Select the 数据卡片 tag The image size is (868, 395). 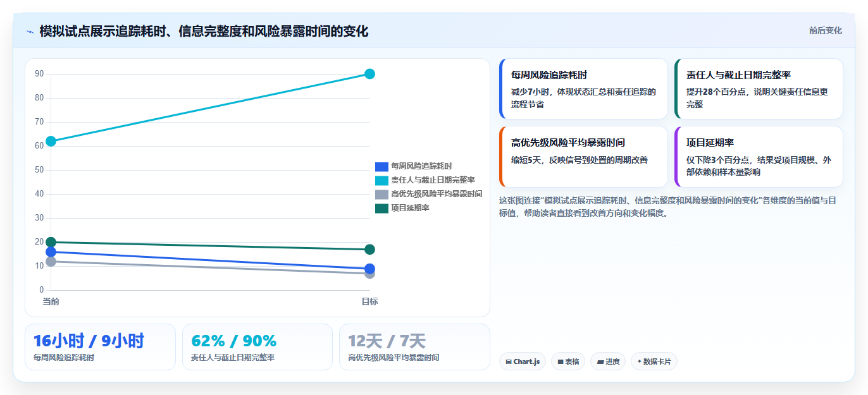[x=654, y=362]
